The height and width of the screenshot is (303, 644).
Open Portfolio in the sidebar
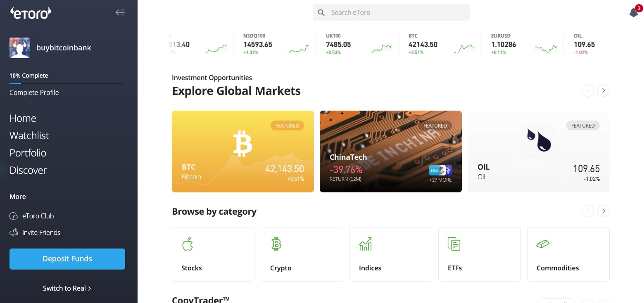[x=28, y=153]
